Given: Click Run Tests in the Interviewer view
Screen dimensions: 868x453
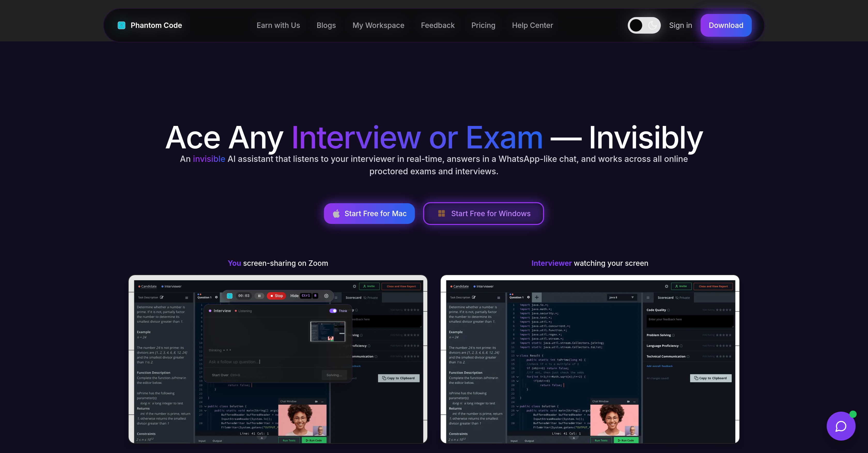Looking at the screenshot, I should coord(601,440).
